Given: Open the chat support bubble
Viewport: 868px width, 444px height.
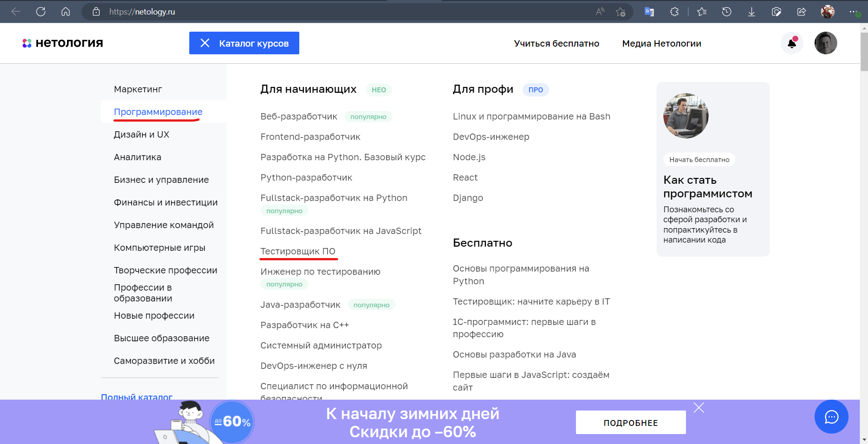Looking at the screenshot, I should coord(831,417).
